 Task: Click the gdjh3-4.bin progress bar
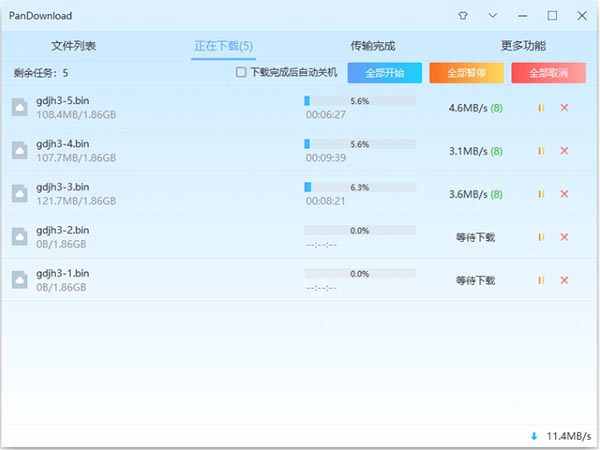point(360,144)
